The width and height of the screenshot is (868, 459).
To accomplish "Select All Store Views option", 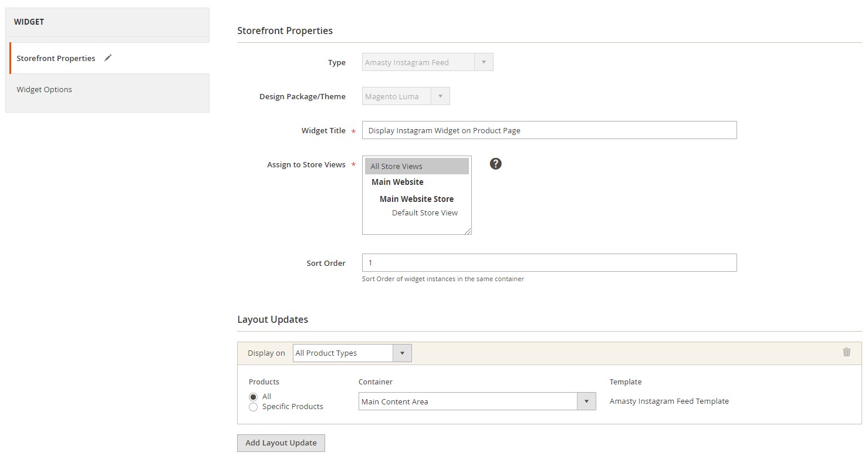I will pyautogui.click(x=417, y=166).
